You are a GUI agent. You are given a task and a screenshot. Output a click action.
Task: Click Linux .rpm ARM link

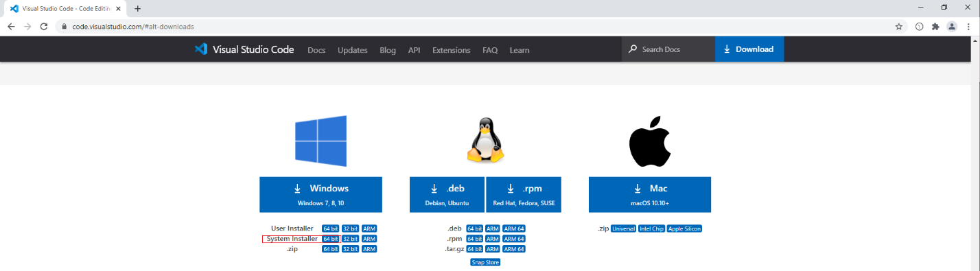point(493,239)
